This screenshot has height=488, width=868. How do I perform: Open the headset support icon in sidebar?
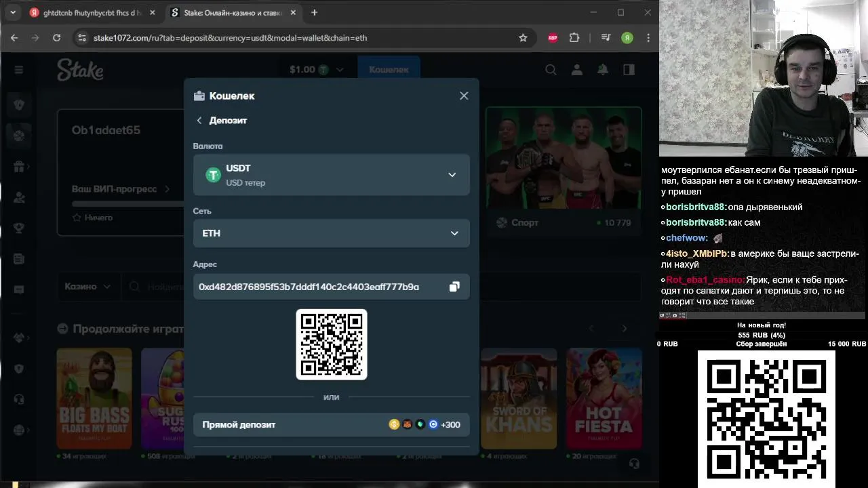[19, 399]
